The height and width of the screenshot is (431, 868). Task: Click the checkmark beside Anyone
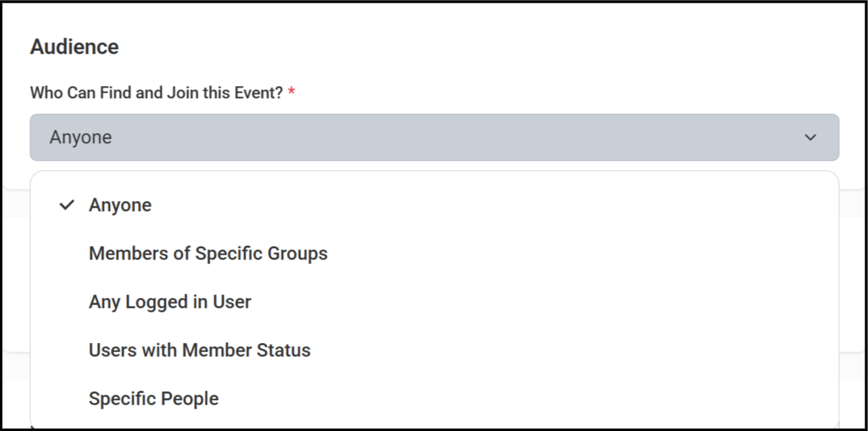67,205
